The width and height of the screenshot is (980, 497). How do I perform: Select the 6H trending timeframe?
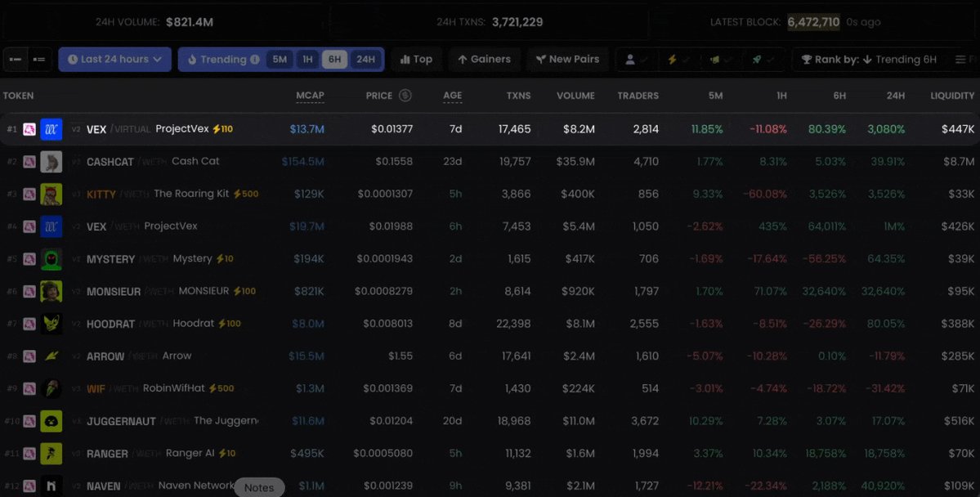(x=335, y=60)
